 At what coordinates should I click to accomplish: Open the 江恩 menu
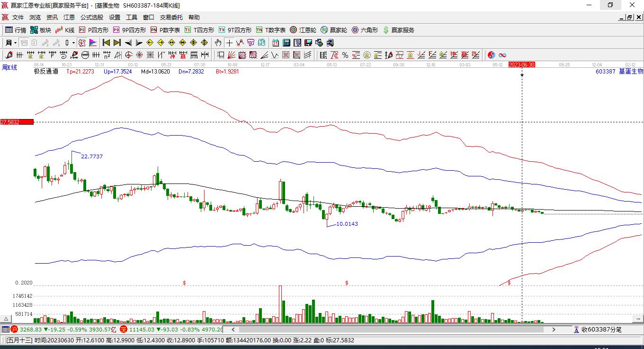click(69, 18)
